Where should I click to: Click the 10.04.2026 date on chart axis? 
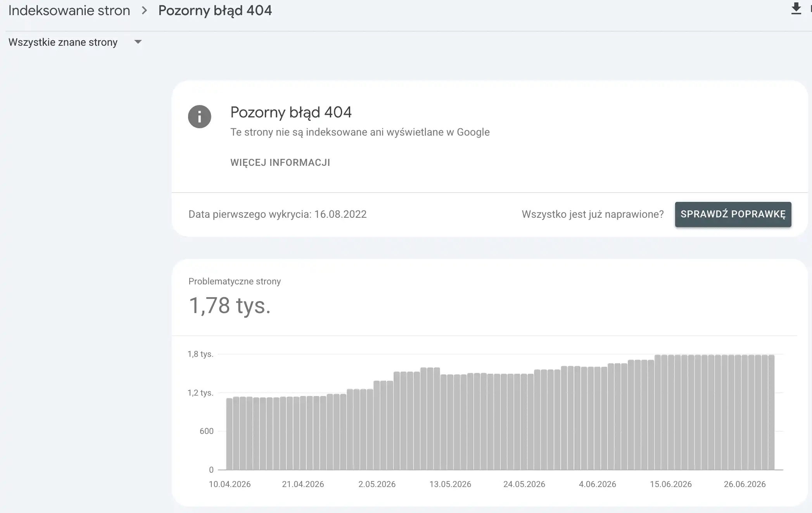click(230, 484)
